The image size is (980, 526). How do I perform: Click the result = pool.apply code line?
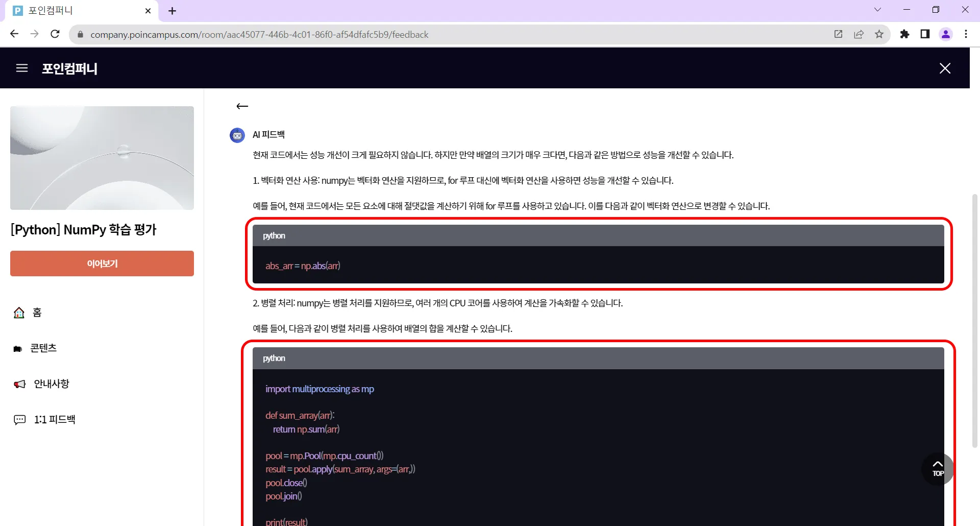[340, 469]
